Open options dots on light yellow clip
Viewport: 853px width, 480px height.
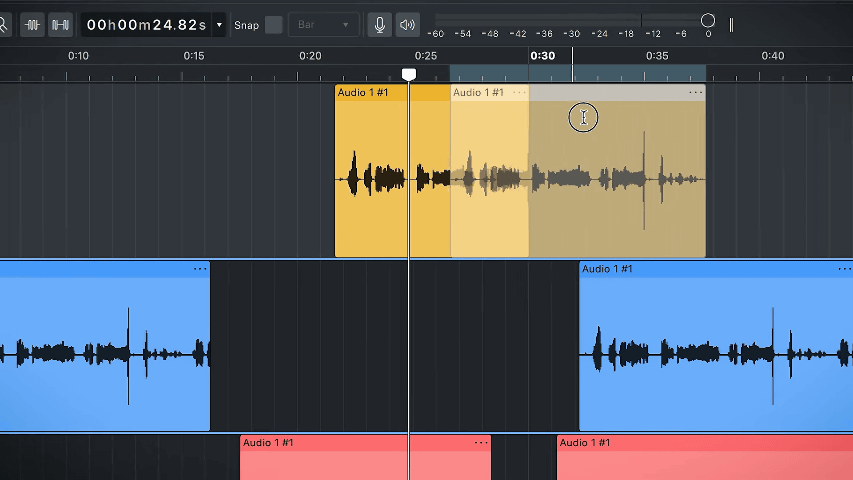coord(520,93)
